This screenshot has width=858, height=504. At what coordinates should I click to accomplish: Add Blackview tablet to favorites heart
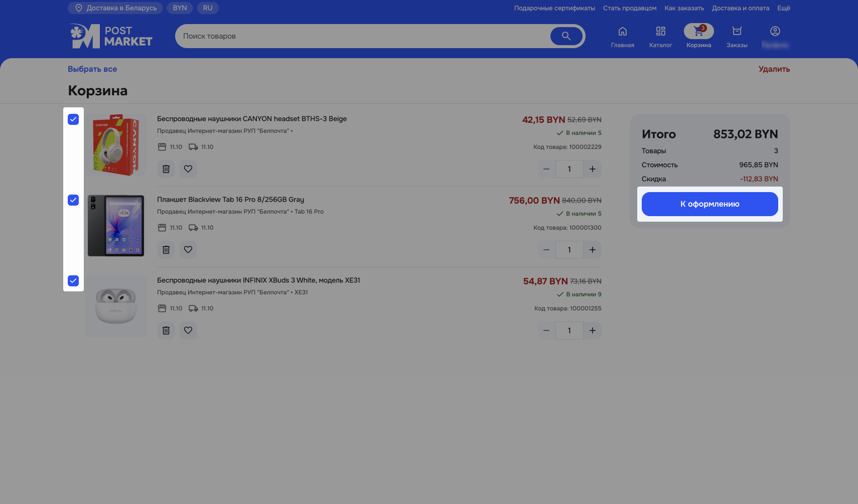188,250
